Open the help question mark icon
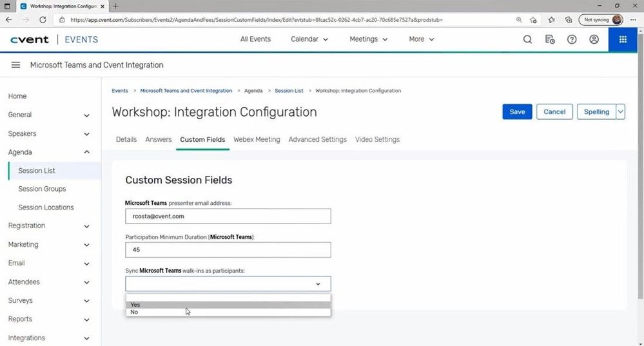 (572, 39)
